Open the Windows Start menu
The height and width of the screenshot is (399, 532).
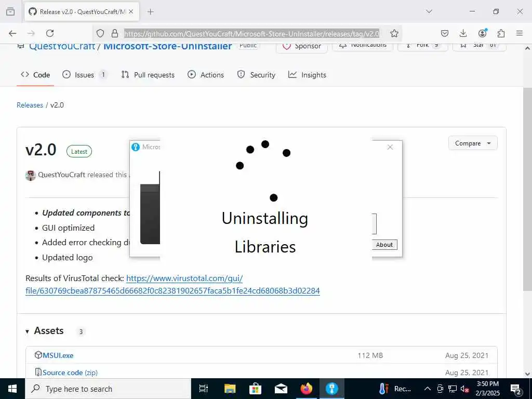(x=12, y=389)
